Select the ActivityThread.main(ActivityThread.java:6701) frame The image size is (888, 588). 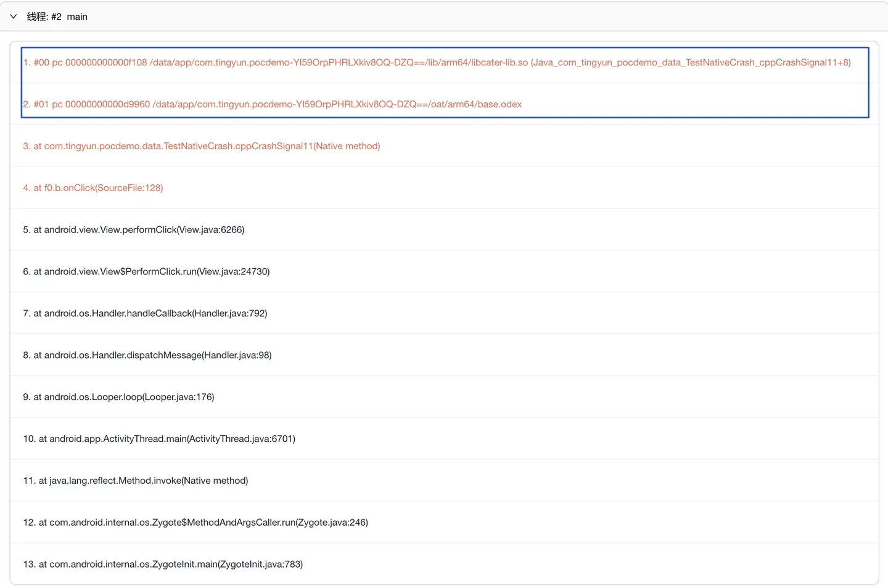pyautogui.click(x=159, y=439)
